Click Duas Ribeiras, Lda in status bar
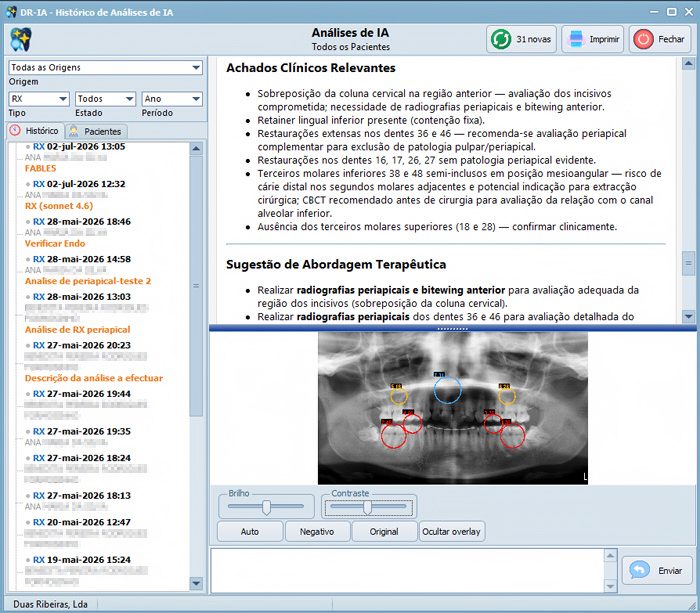700x613 pixels. tap(50, 604)
